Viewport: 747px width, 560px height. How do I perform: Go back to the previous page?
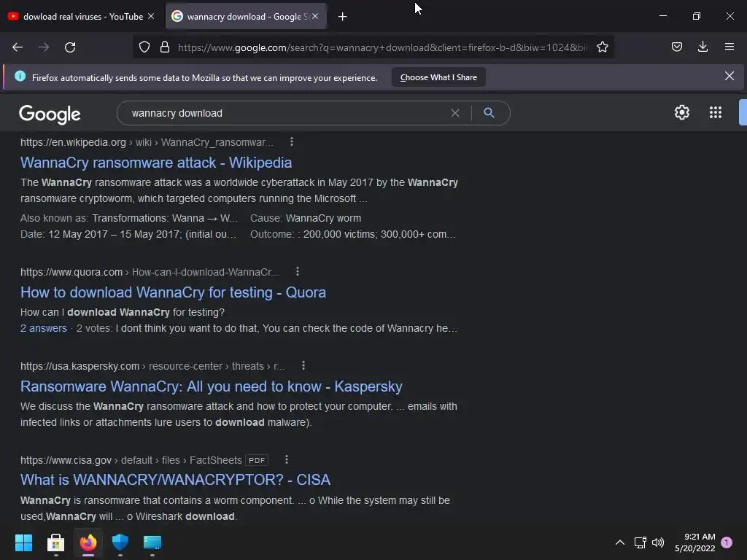pos(18,47)
